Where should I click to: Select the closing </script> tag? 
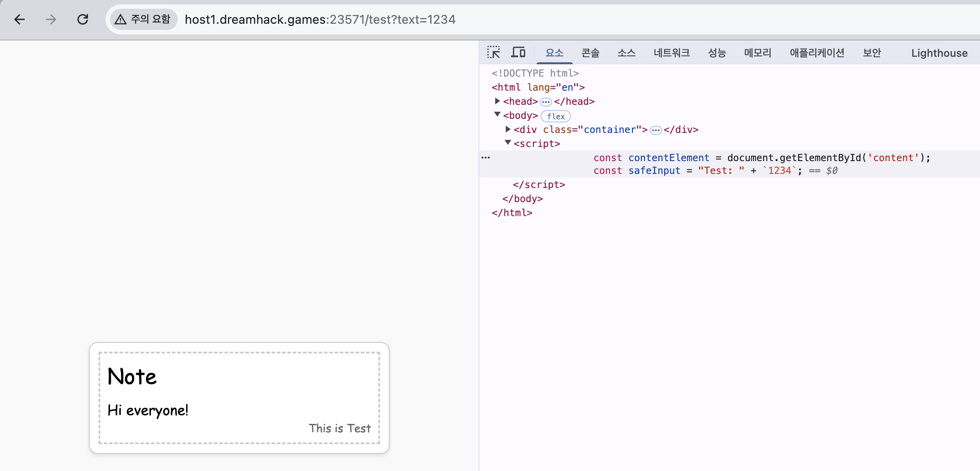click(x=539, y=185)
